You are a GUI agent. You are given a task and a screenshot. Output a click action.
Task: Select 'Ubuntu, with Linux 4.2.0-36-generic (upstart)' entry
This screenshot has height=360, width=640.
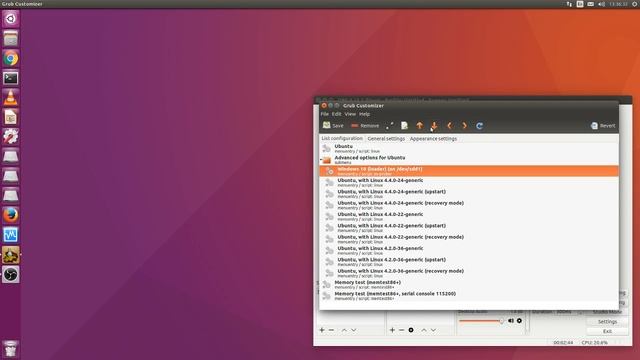469,262
